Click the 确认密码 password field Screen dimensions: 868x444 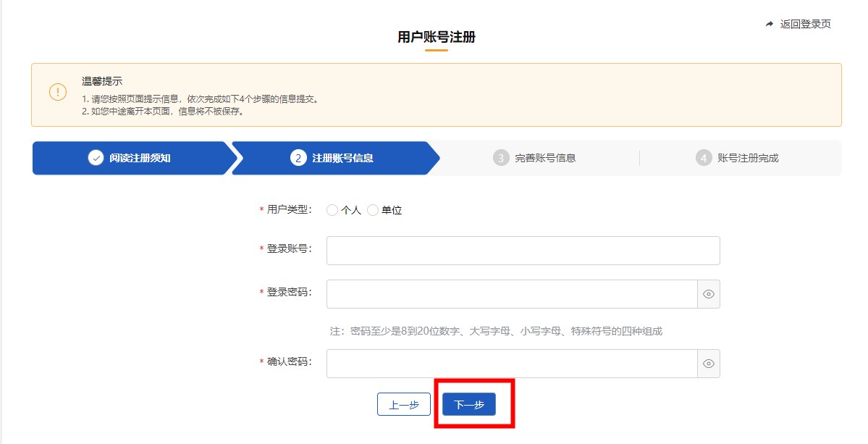(x=507, y=363)
